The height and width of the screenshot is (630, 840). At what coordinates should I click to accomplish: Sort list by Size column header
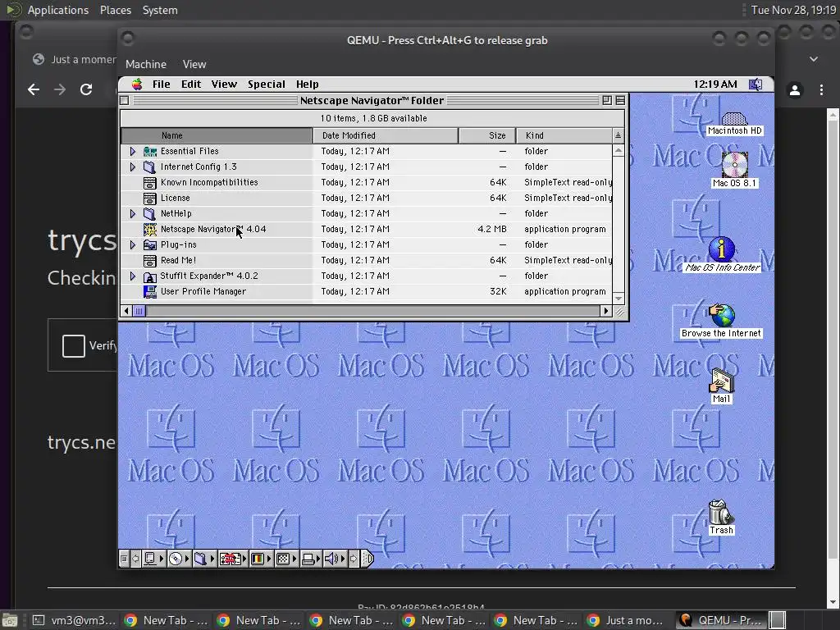(487, 135)
